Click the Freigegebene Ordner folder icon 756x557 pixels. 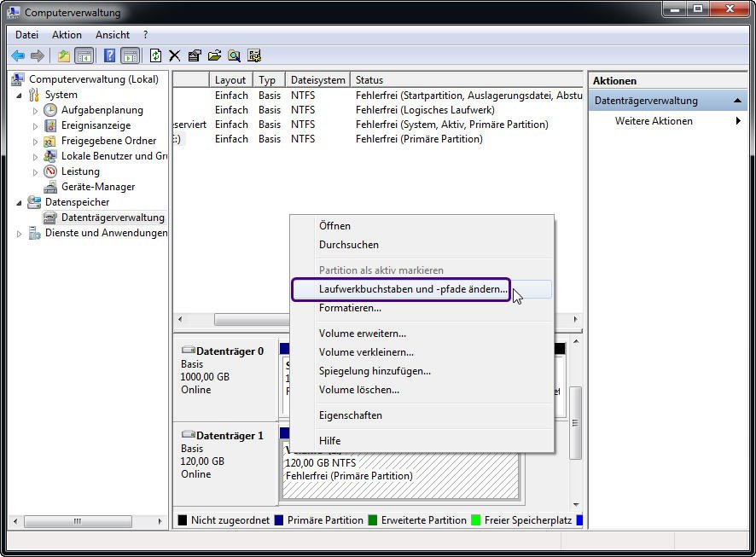pyautogui.click(x=50, y=141)
